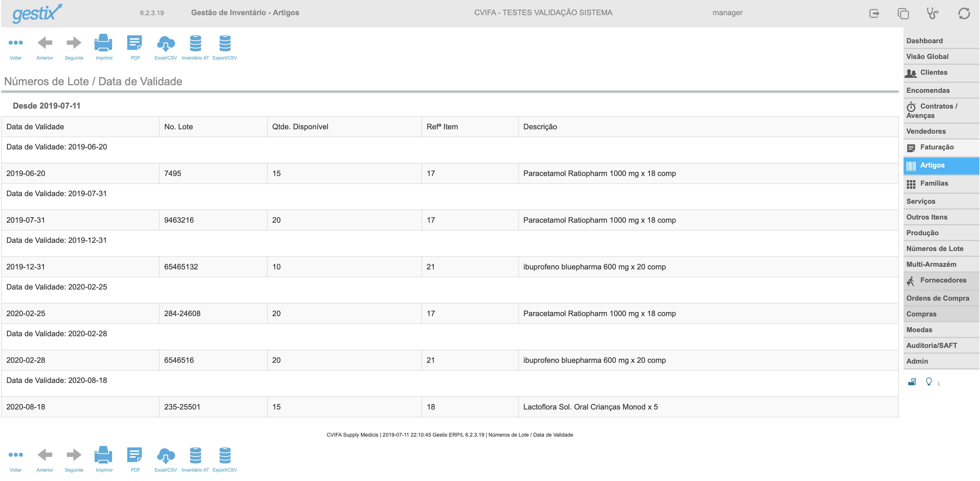980x481 pixels.
Task: Open Serviços in sidebar
Action: [x=941, y=201]
